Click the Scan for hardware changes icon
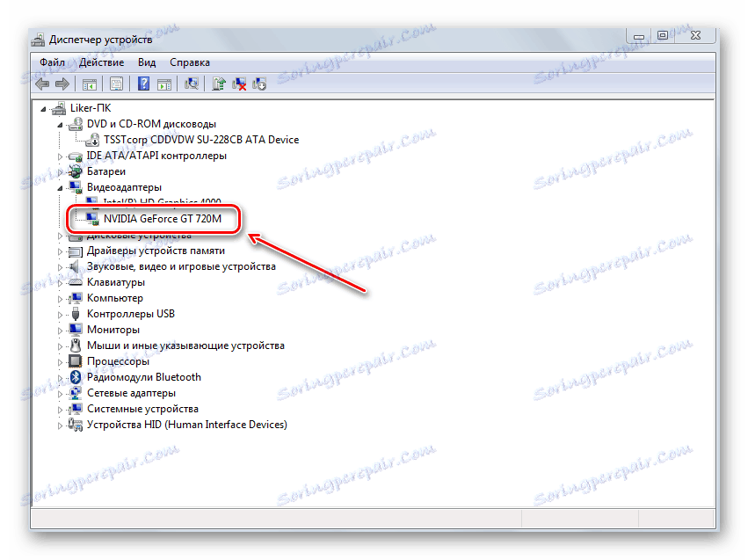The height and width of the screenshot is (560, 748). (192, 84)
